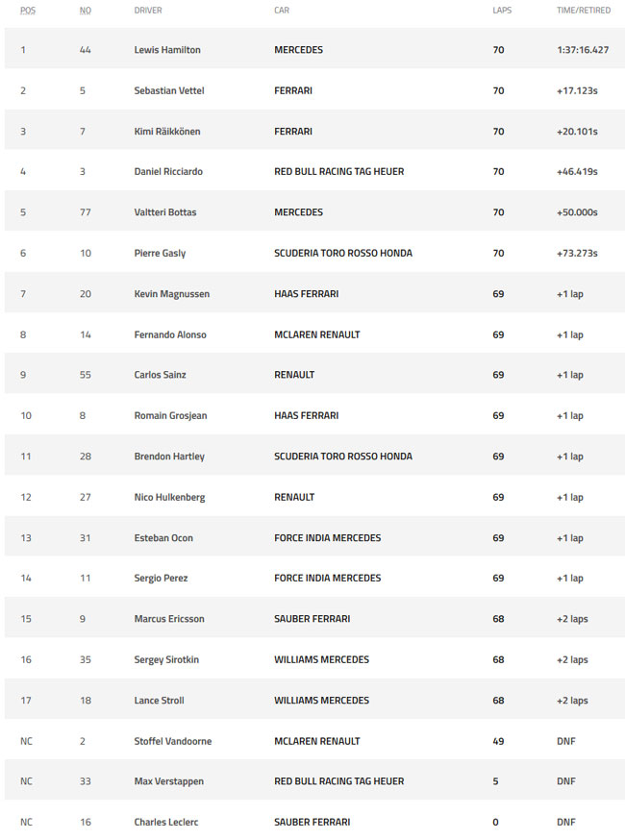This screenshot has height=840, width=625.
Task: Select the Carlos Sainz row
Action: 314,375
